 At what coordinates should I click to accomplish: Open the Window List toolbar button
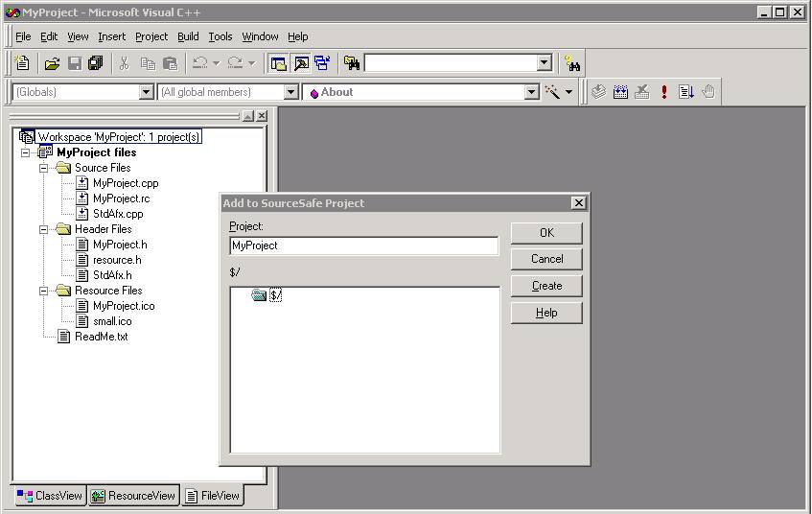point(321,63)
